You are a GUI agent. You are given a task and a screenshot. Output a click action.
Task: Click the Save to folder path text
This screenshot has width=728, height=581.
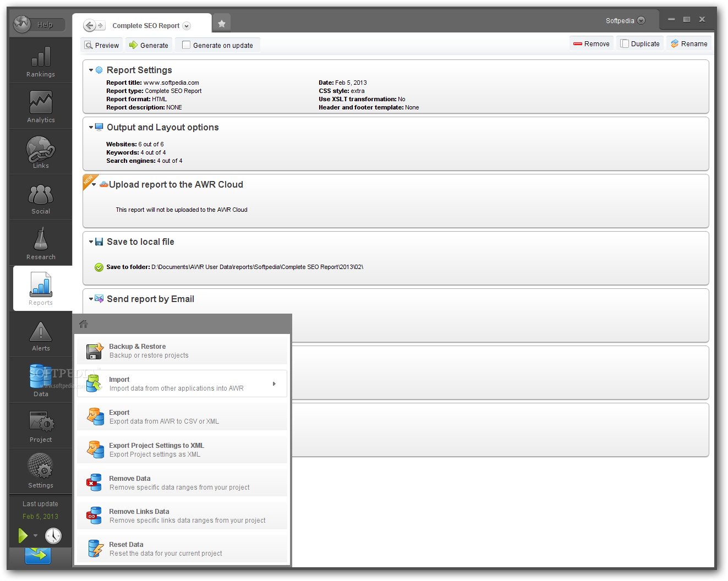click(x=257, y=267)
